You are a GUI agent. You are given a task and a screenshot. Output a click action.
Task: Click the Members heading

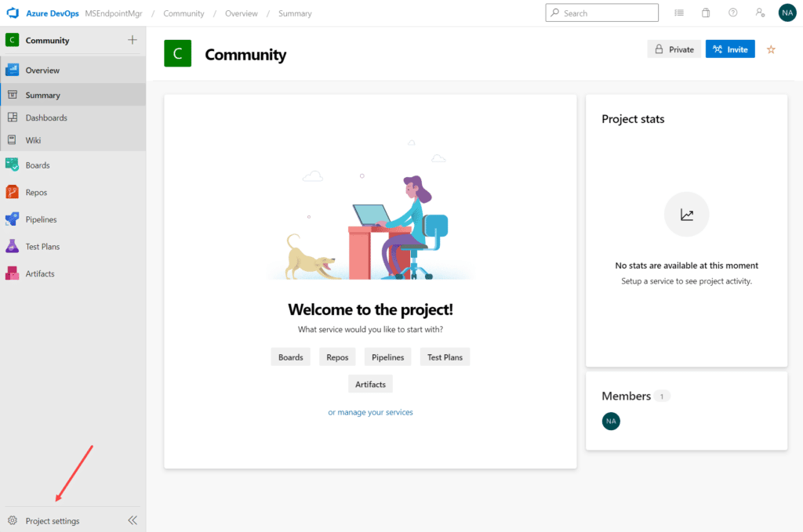pyautogui.click(x=627, y=396)
